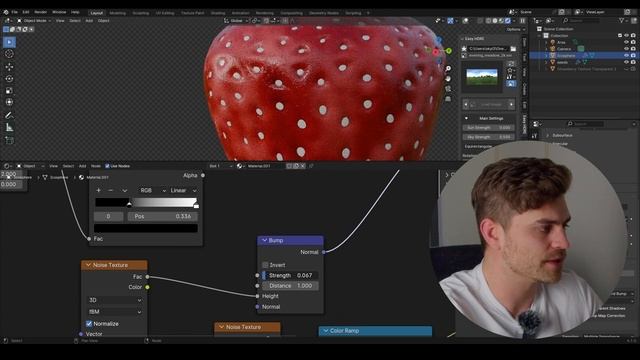Screen dimensions: 640x360
Task: Collapse the Bump node
Action: (264, 240)
